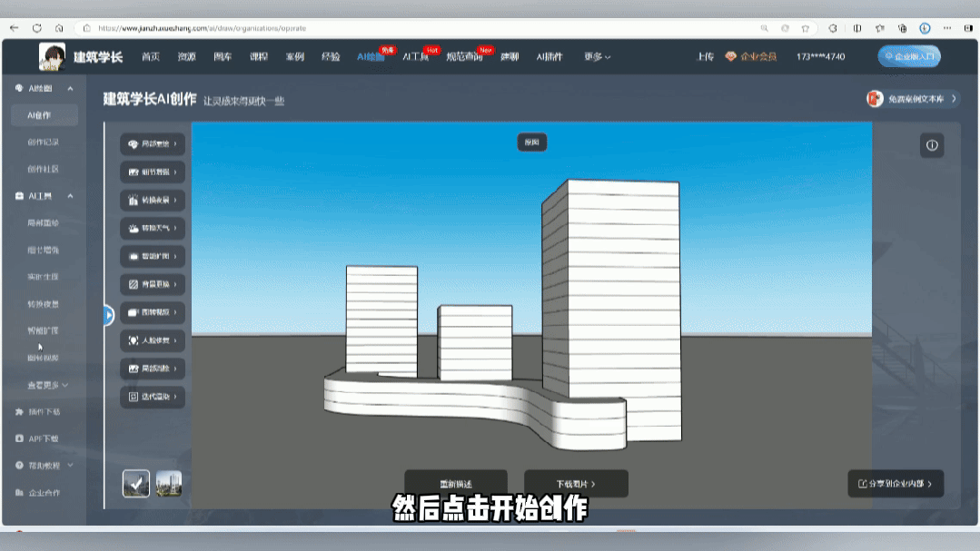The height and width of the screenshot is (551, 980).
Task: Open the 细节增强 detail enhancement tool
Action: tap(152, 172)
